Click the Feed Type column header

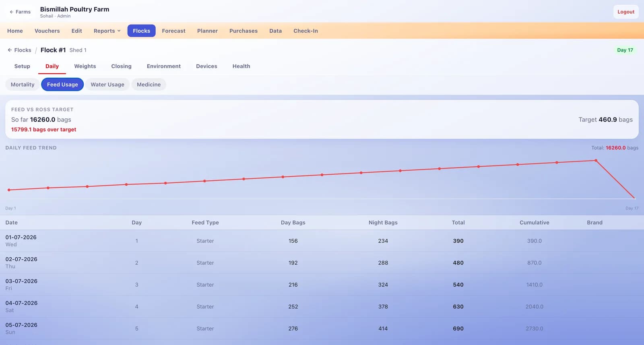[x=205, y=223]
